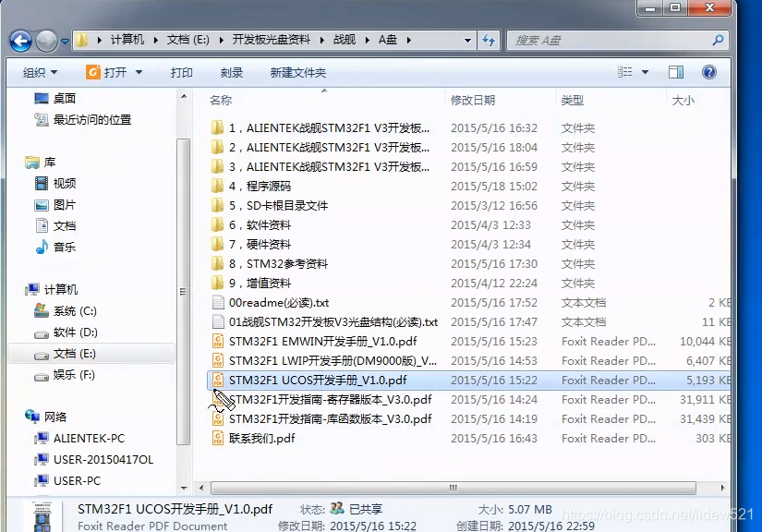The height and width of the screenshot is (532, 762).
Task: Select icon of 01战舰STM32开发板V3光盘结构(必读).txt
Action: (218, 322)
